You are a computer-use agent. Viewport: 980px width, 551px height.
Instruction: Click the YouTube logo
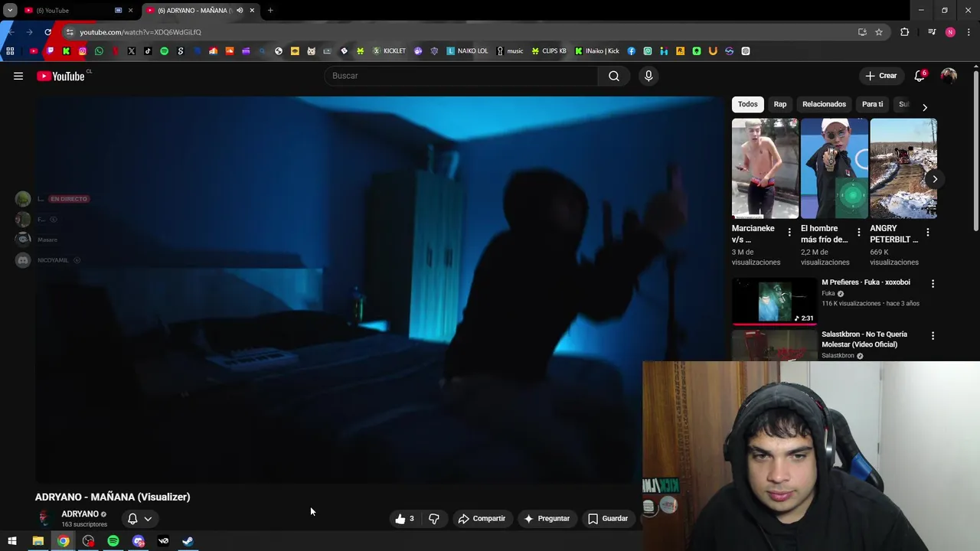(60, 76)
